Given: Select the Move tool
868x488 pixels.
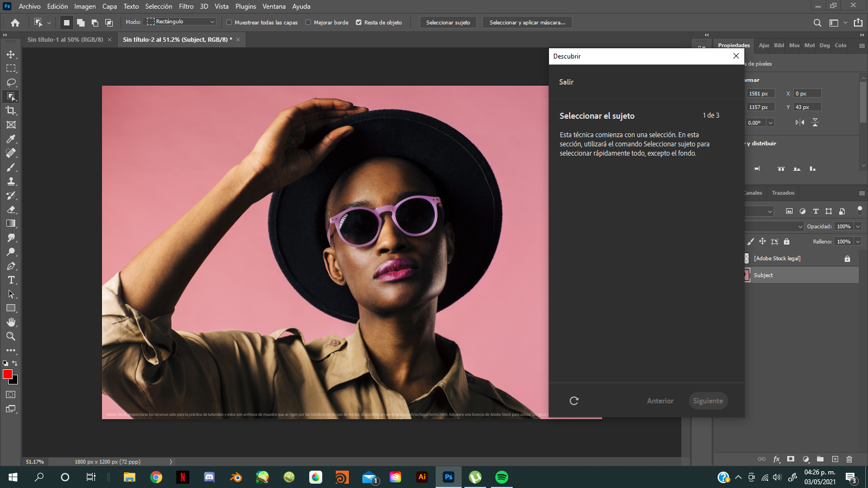Looking at the screenshot, I should click(x=11, y=54).
